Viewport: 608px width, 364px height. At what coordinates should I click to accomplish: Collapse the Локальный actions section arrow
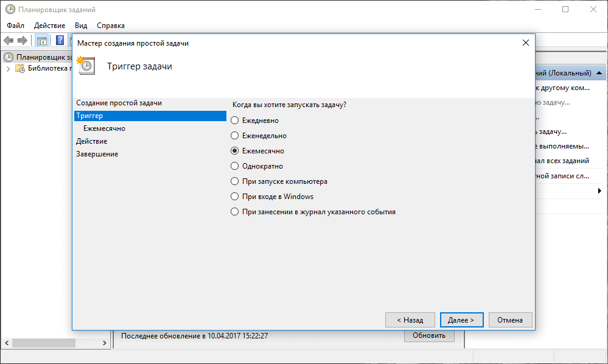[x=599, y=73]
